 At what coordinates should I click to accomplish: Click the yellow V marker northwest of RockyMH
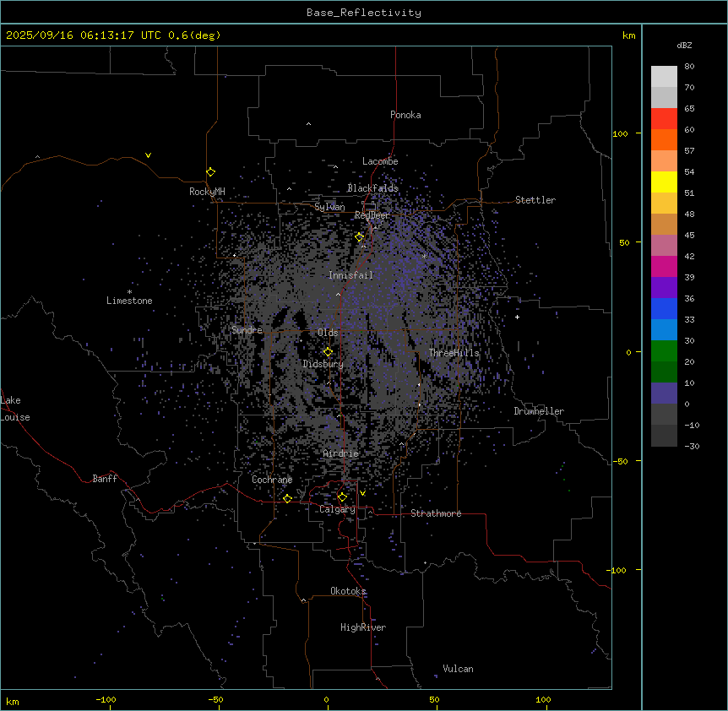coord(148,155)
